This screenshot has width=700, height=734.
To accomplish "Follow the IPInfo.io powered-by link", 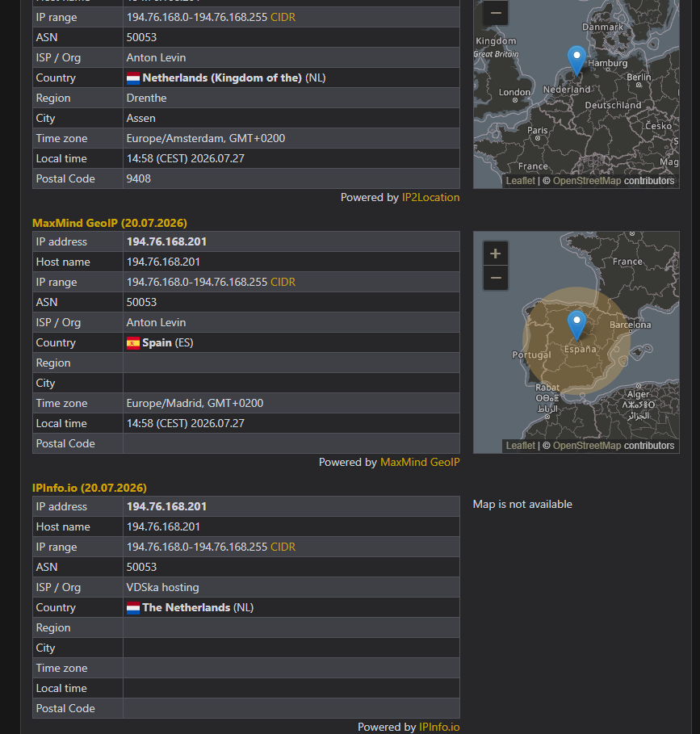I will point(439,727).
